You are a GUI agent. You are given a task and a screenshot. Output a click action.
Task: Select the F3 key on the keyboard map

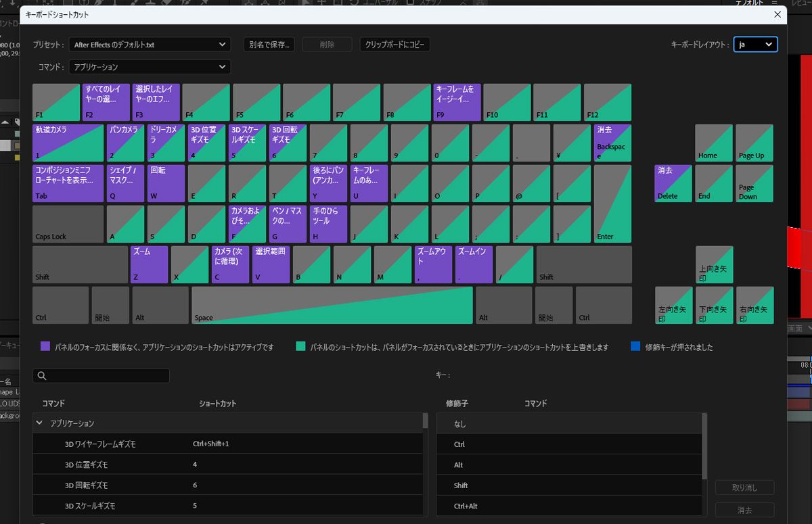[156, 102]
